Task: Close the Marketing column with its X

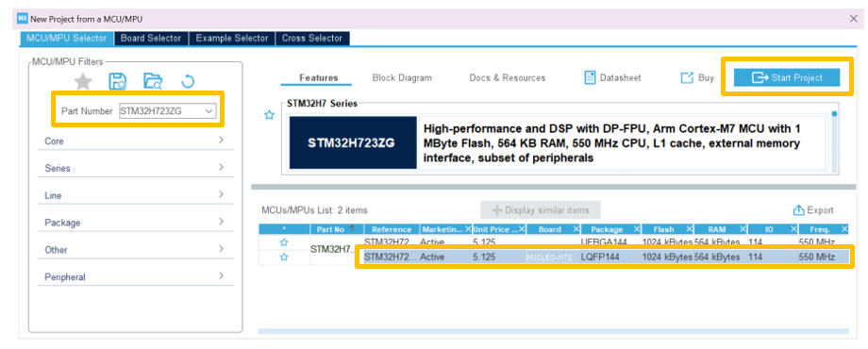Action: pyautogui.click(x=467, y=228)
